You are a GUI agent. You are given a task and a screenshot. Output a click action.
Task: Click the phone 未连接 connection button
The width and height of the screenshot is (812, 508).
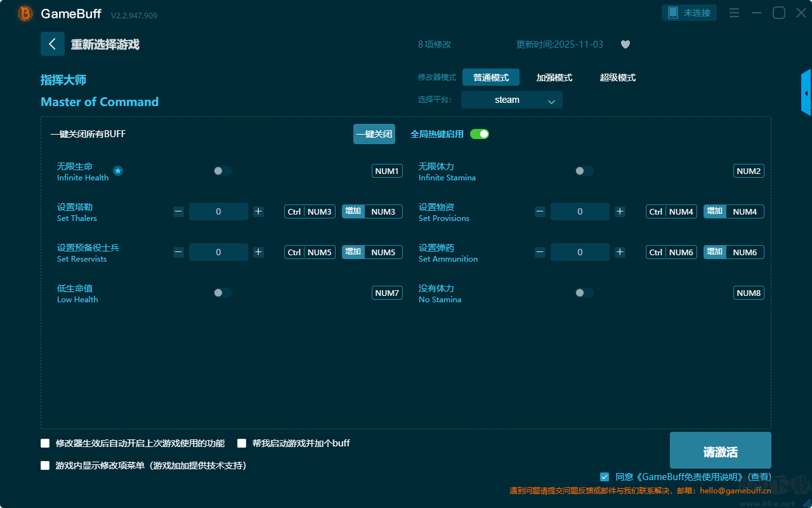tap(690, 13)
